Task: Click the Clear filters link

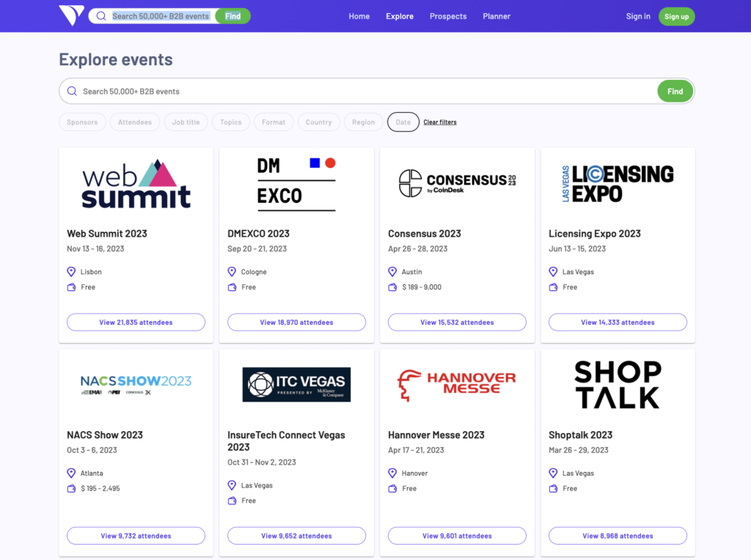Action: click(440, 122)
